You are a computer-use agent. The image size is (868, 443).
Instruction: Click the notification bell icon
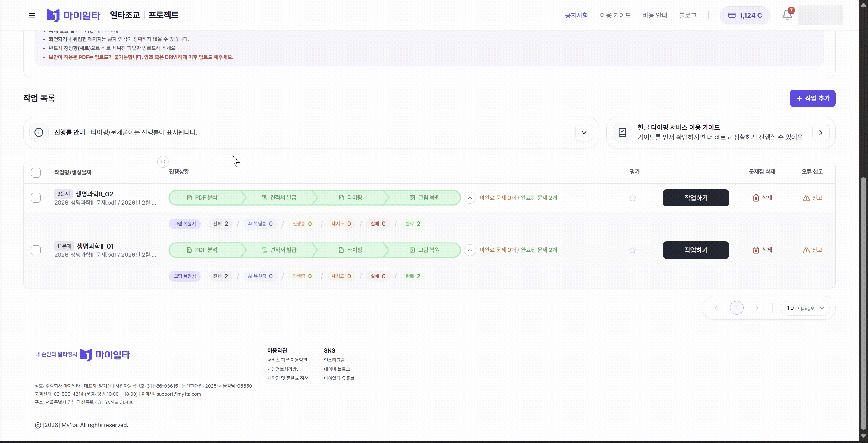[x=787, y=15]
